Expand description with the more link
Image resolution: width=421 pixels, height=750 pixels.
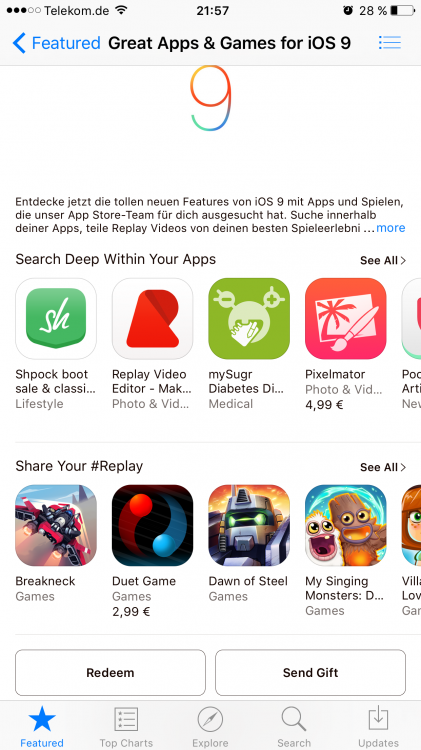click(391, 228)
